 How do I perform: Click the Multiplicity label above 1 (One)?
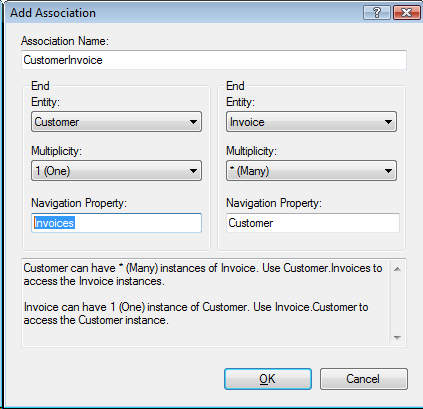click(56, 151)
